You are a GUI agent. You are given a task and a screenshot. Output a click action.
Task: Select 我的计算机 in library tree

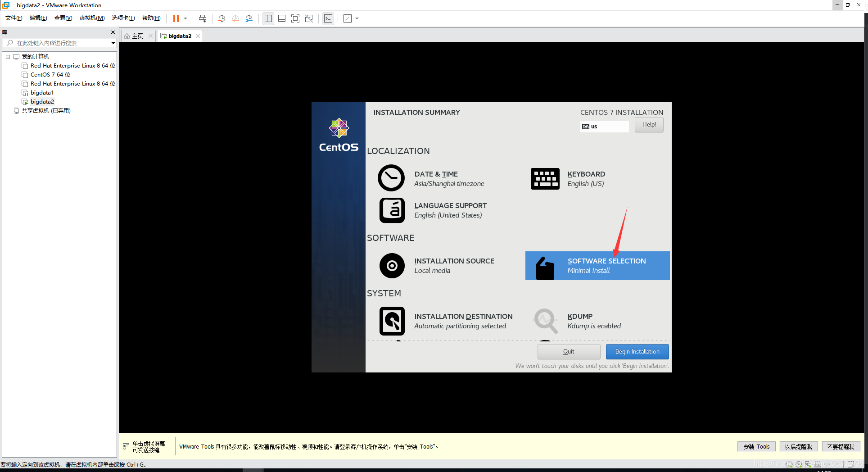(x=36, y=57)
